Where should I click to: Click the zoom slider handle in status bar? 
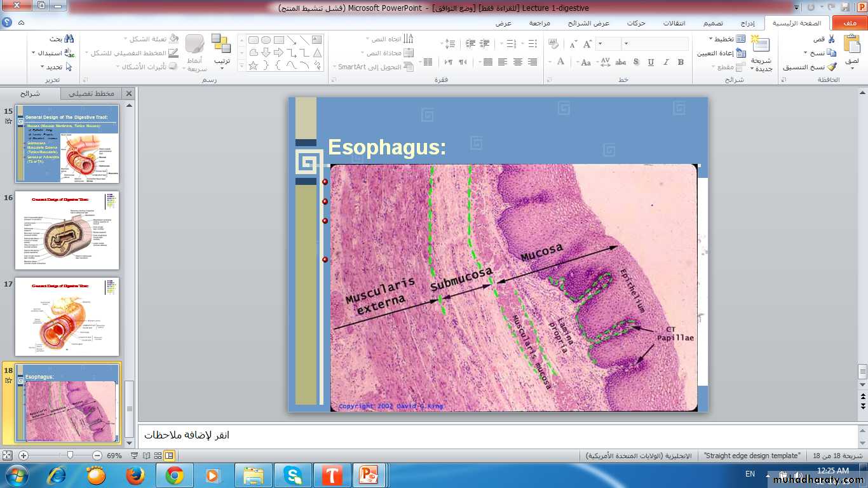click(x=70, y=456)
